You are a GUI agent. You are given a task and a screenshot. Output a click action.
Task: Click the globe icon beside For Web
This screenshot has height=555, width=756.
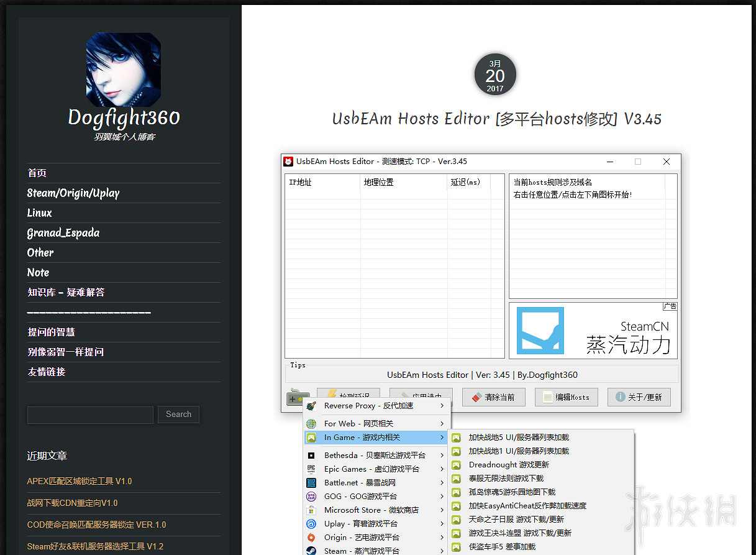[x=312, y=424]
